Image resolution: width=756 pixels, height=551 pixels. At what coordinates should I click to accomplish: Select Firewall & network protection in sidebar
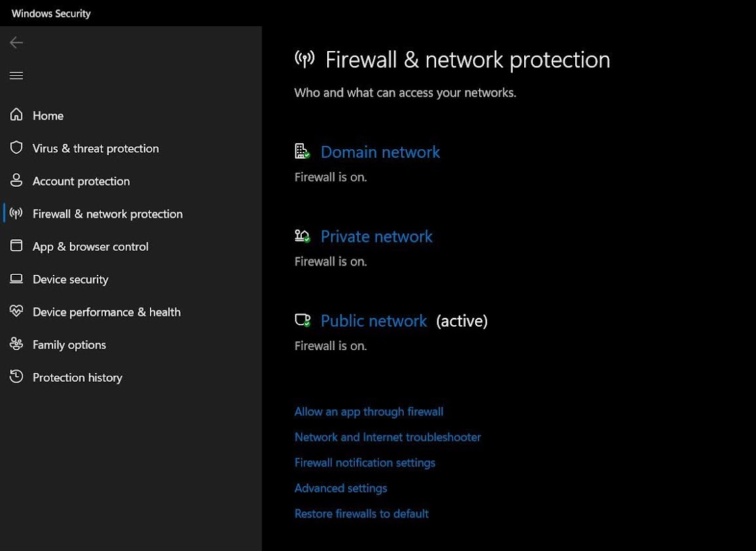108,214
